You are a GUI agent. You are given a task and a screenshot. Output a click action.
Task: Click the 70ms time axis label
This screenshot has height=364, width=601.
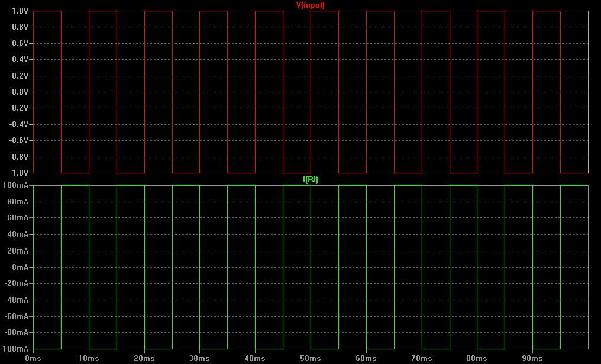coord(422,358)
